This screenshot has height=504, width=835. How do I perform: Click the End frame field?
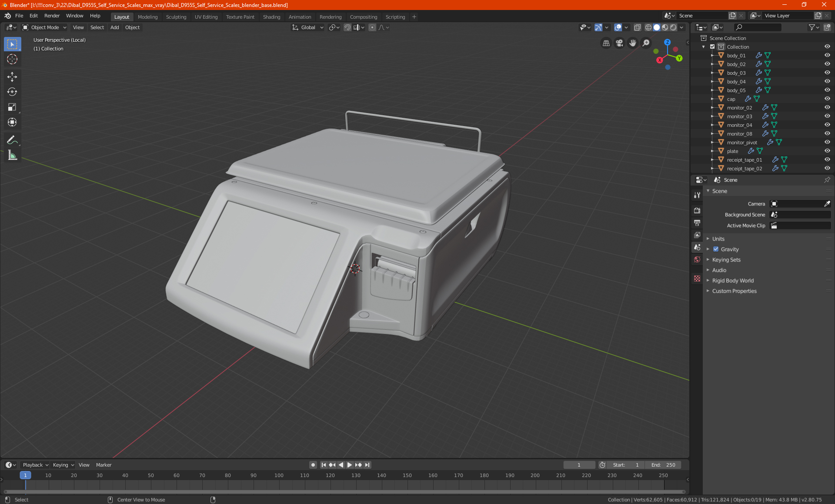click(663, 465)
